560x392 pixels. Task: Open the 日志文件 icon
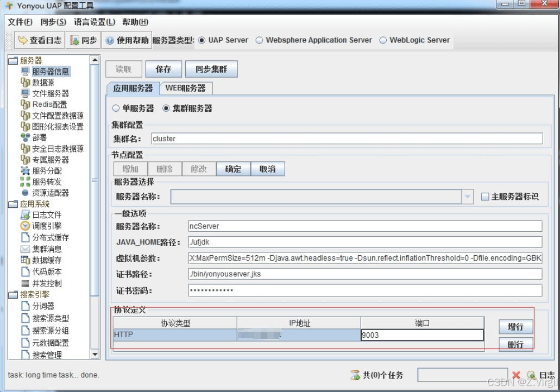click(x=25, y=214)
